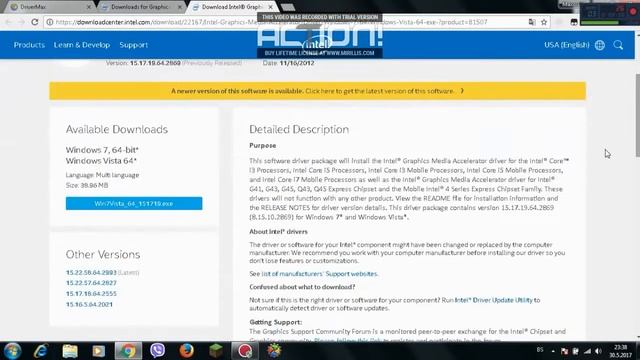The height and width of the screenshot is (360, 640).
Task: Click the site info icon beside the URL
Action: [x=50, y=22]
